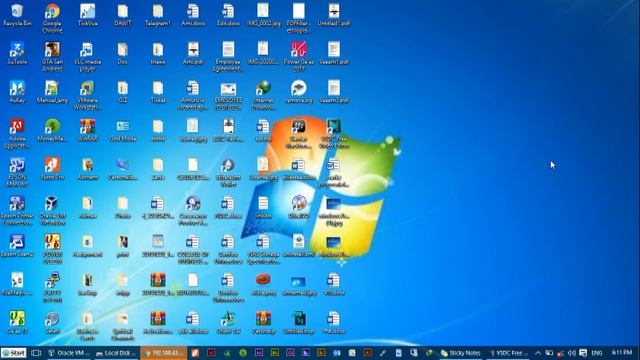This screenshot has height=360, width=640.
Task: Switch to Oracle VM taskbar window
Action: (68, 353)
